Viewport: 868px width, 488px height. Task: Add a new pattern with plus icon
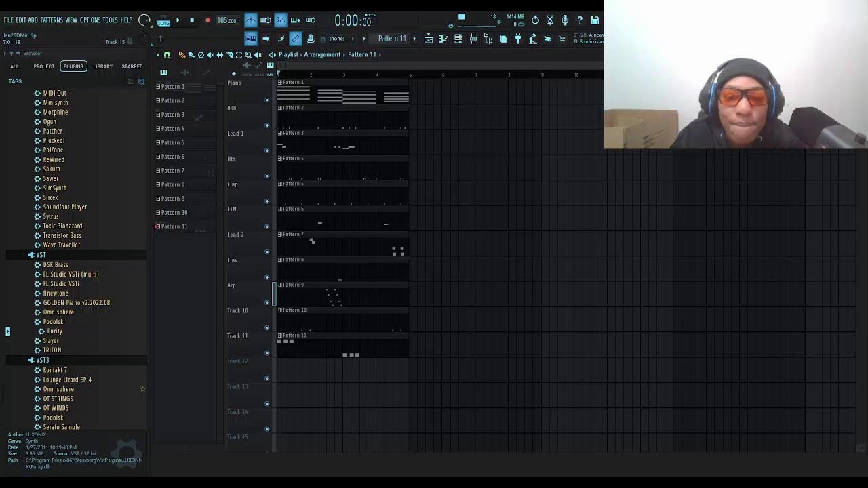[x=415, y=39]
